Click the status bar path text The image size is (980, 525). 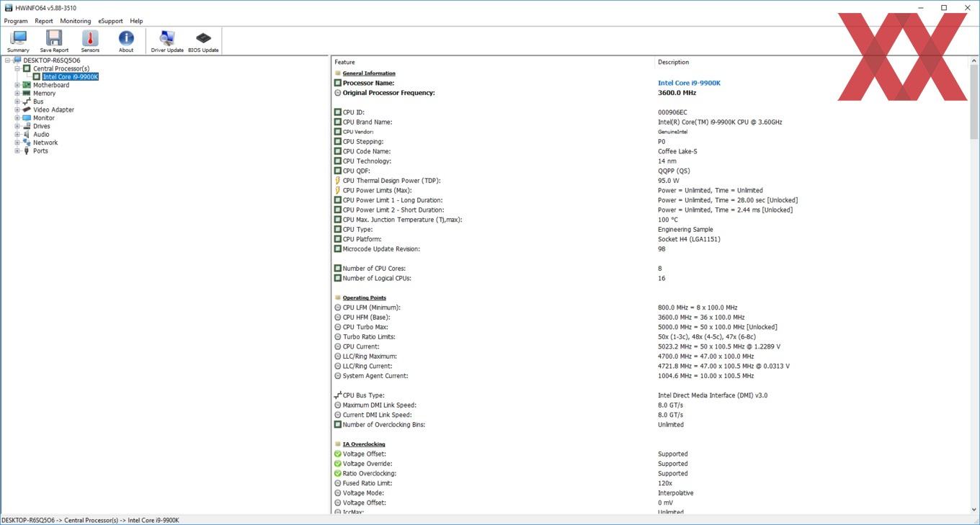90,520
